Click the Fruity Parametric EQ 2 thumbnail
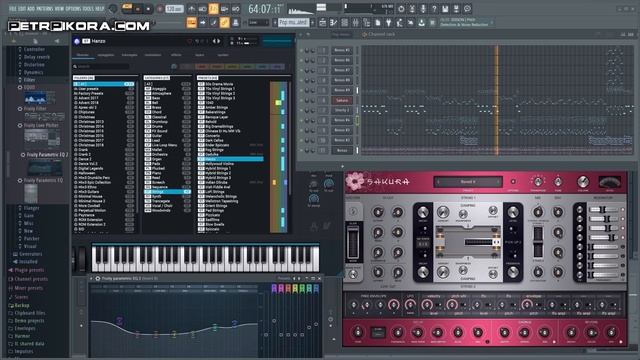 tap(44, 168)
